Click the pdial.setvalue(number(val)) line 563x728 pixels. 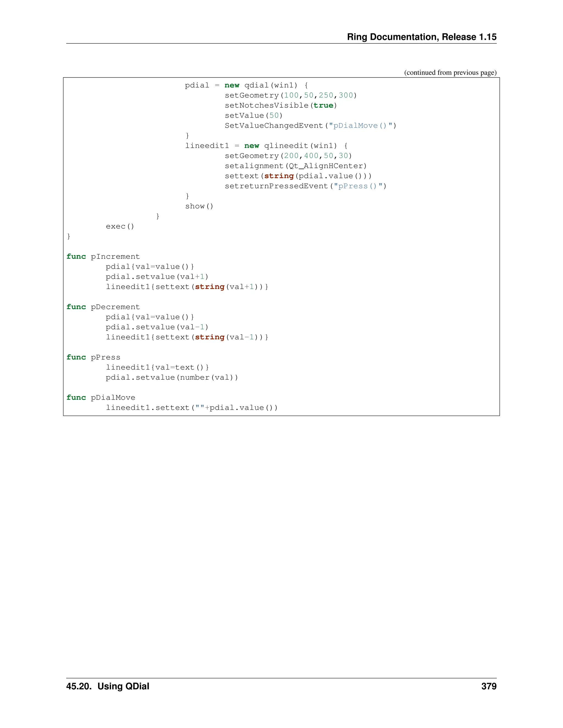pyautogui.click(x=172, y=377)
